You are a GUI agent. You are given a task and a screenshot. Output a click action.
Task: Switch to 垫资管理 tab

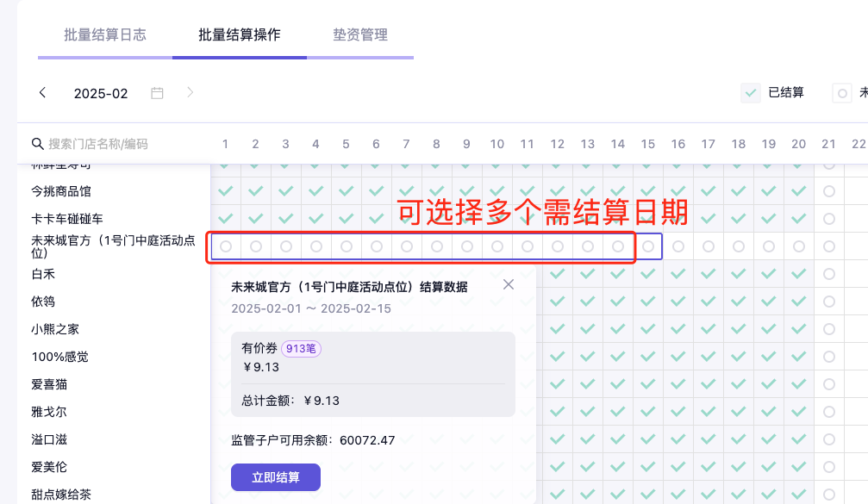(360, 35)
